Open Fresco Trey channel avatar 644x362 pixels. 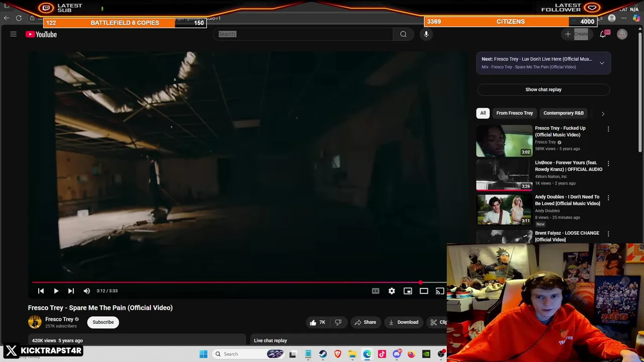pyautogui.click(x=35, y=322)
